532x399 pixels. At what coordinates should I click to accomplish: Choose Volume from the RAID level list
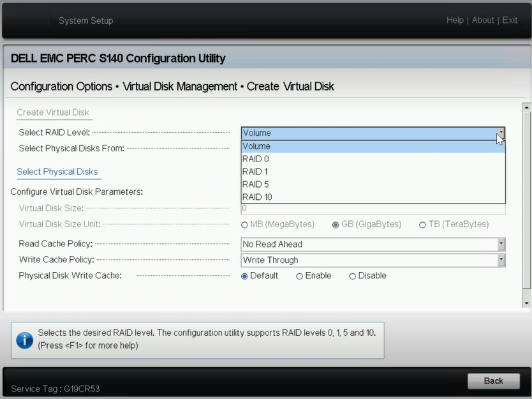[x=373, y=146]
